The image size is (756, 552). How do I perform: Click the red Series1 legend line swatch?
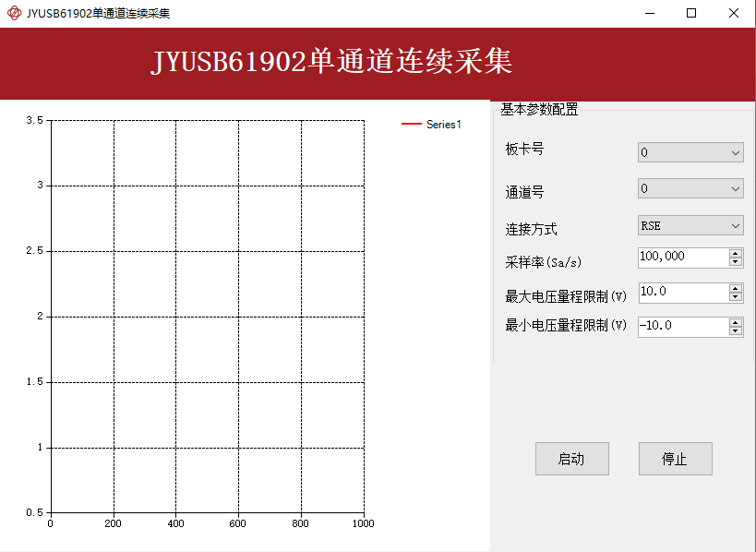(x=411, y=125)
